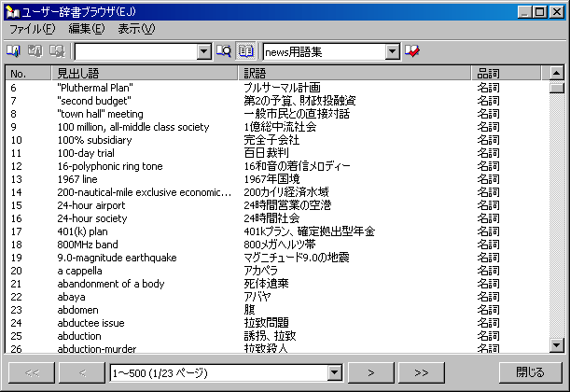
Task: Click the translation プルサーマル計画
Action: point(282,88)
